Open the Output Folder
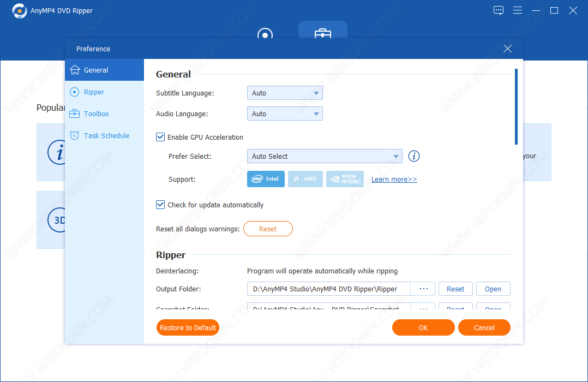The width and height of the screenshot is (588, 382). pos(493,289)
